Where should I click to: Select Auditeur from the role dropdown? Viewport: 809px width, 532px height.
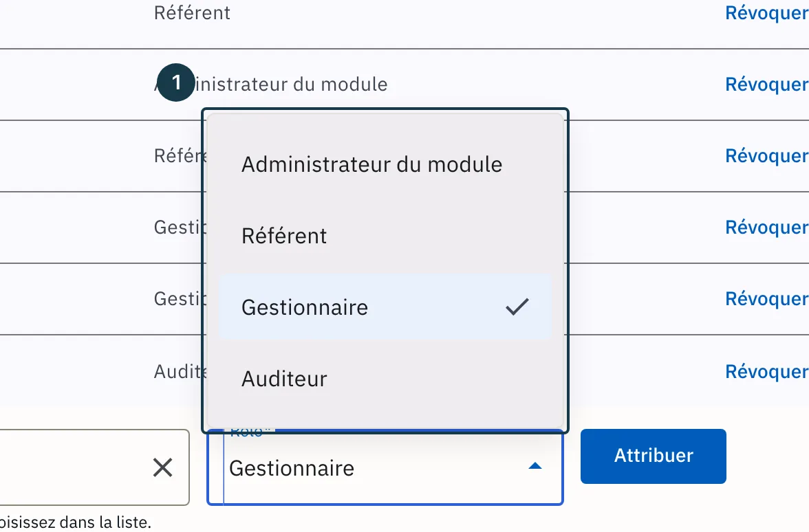point(385,378)
